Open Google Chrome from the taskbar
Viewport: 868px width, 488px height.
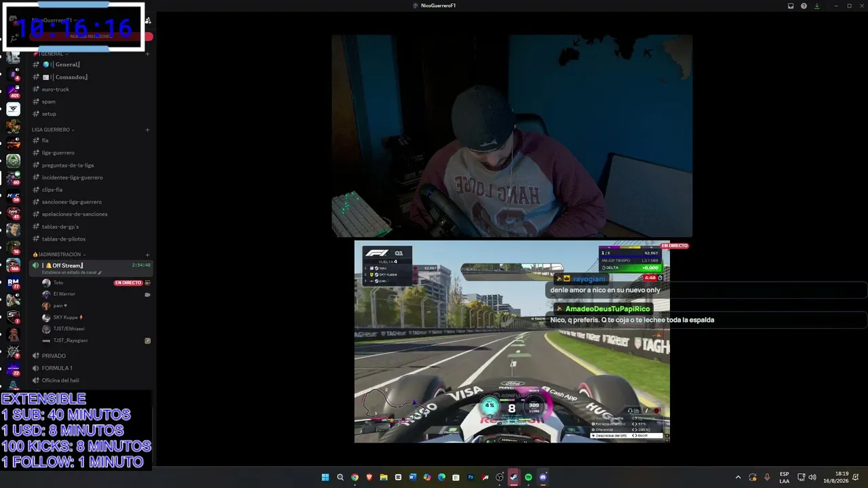click(x=355, y=477)
